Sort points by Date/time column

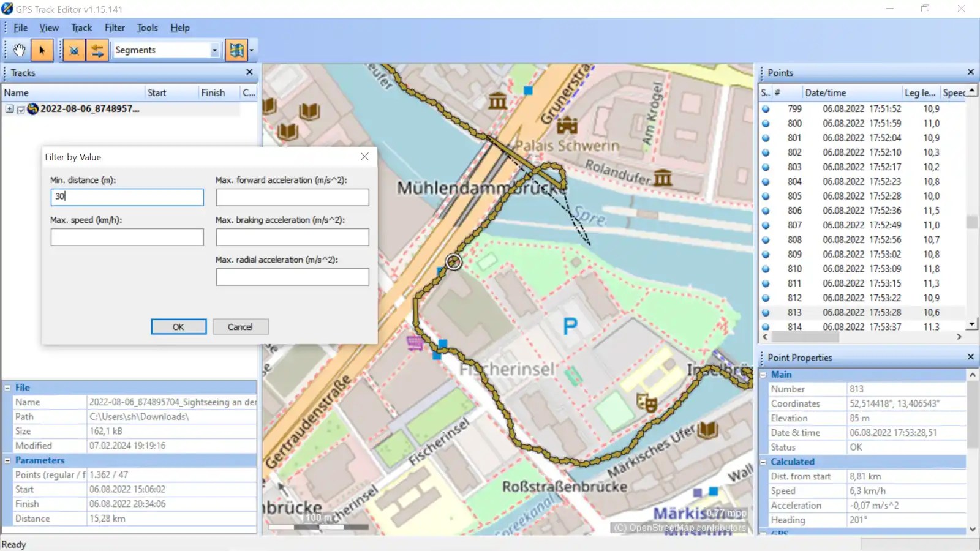click(x=852, y=92)
